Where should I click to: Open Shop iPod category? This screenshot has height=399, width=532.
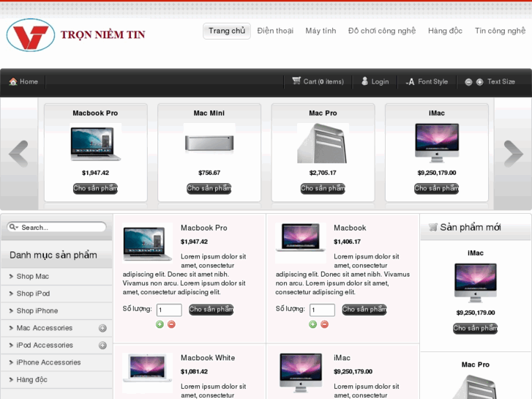(33, 294)
